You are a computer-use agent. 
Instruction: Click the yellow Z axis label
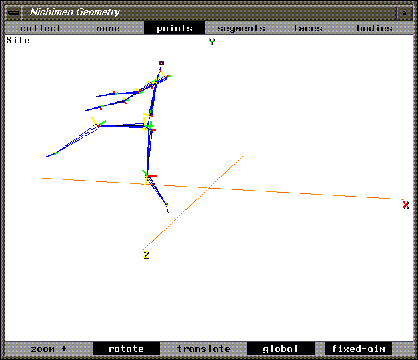(x=146, y=255)
